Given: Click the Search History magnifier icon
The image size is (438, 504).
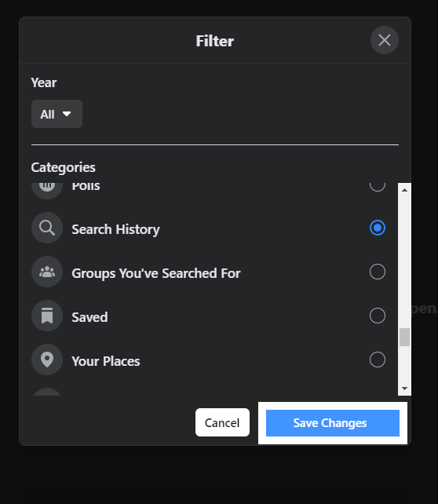Looking at the screenshot, I should click(47, 228).
